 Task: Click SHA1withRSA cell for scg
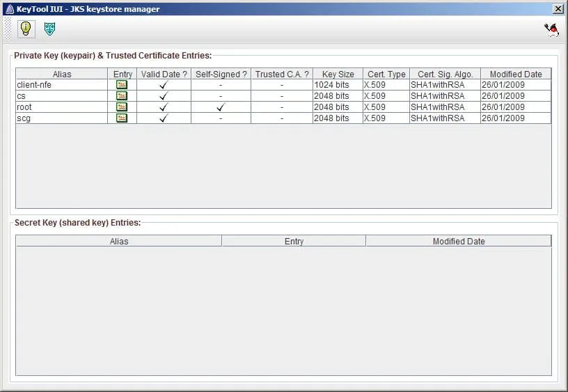(x=445, y=118)
